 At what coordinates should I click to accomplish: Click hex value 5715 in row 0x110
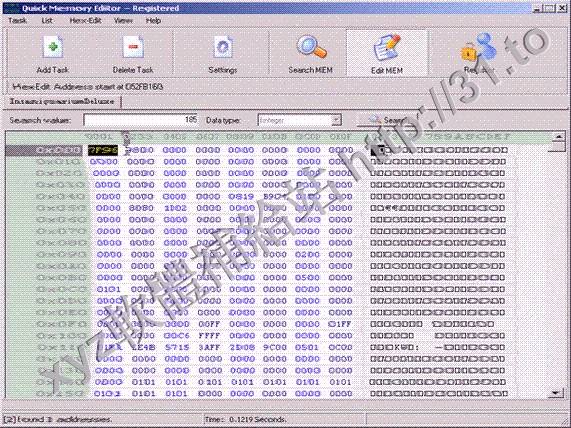[x=176, y=347]
